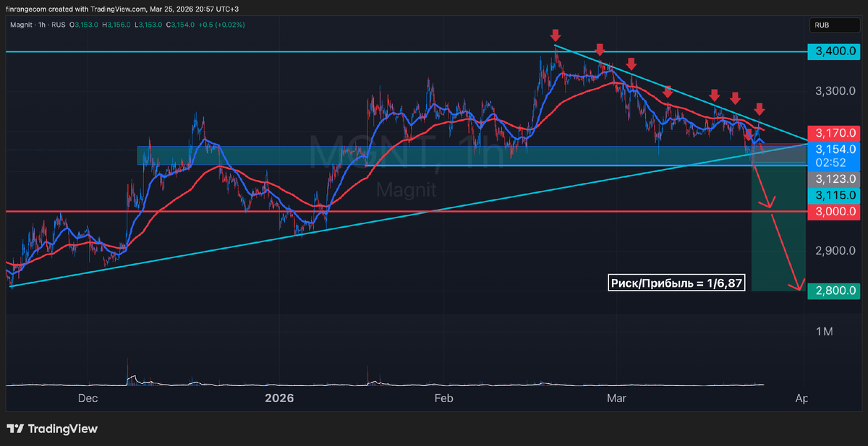Viewport: 868px width, 446px height.
Task: Click the gray 3,123.0 price label
Action: point(835,178)
